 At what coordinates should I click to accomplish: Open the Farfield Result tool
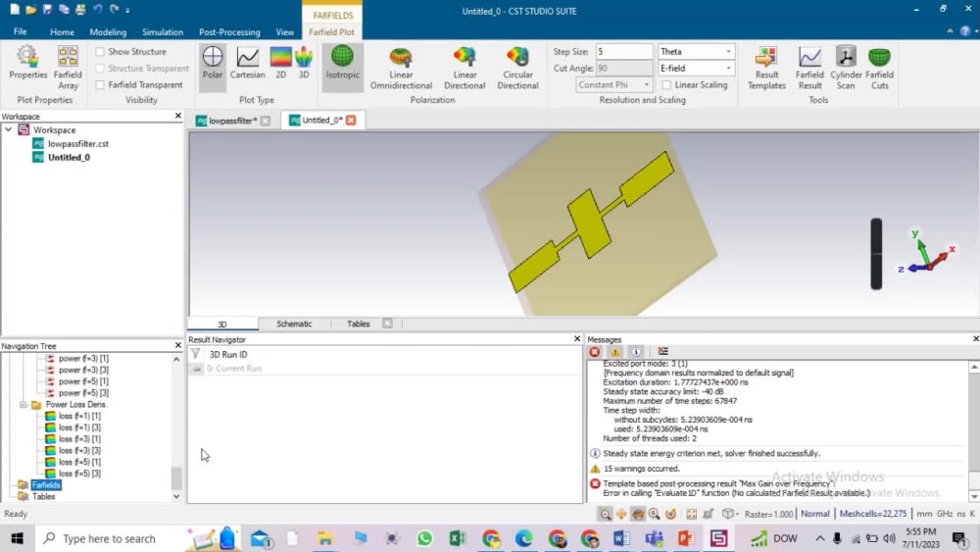(x=809, y=68)
